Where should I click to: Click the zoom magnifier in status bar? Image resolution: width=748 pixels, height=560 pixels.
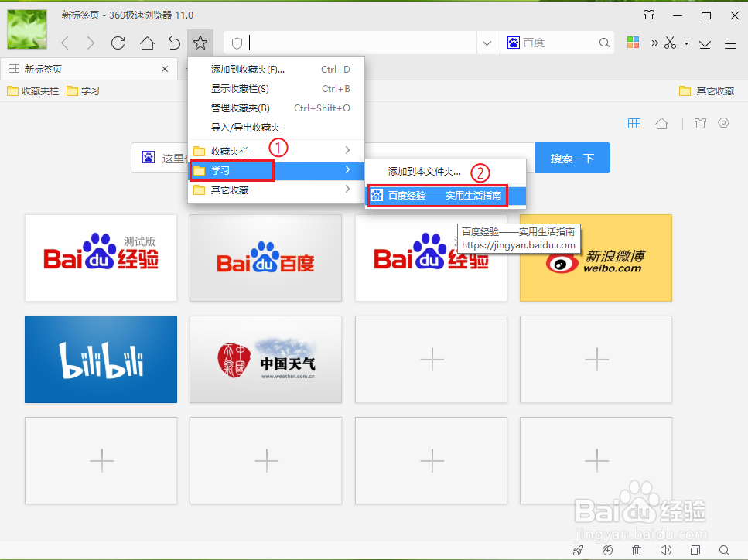click(x=724, y=550)
